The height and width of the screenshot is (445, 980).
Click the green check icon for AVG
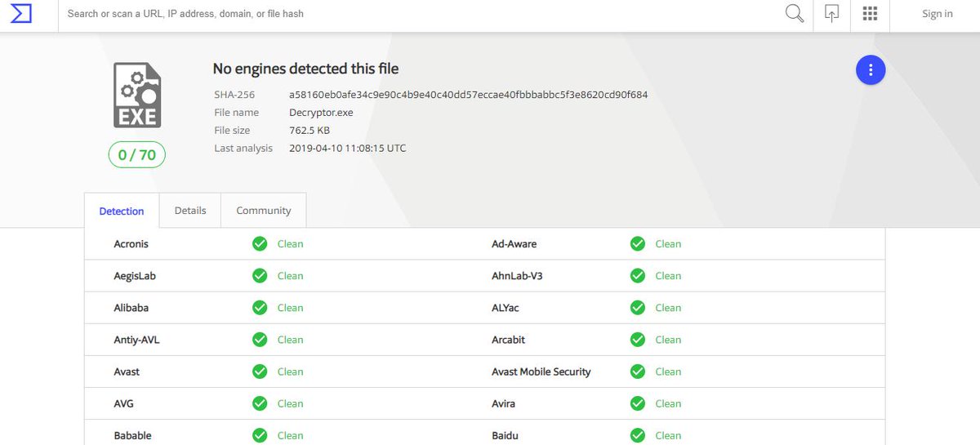[x=260, y=403]
